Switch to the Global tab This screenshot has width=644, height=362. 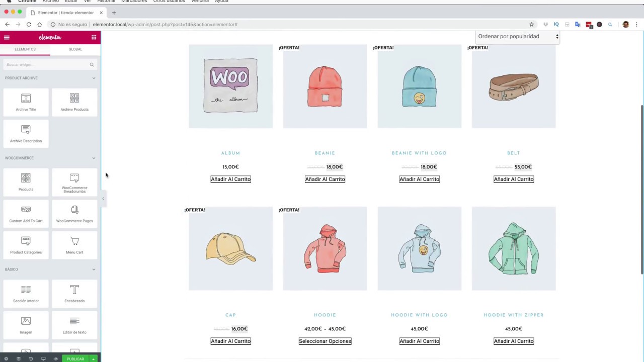click(75, 49)
